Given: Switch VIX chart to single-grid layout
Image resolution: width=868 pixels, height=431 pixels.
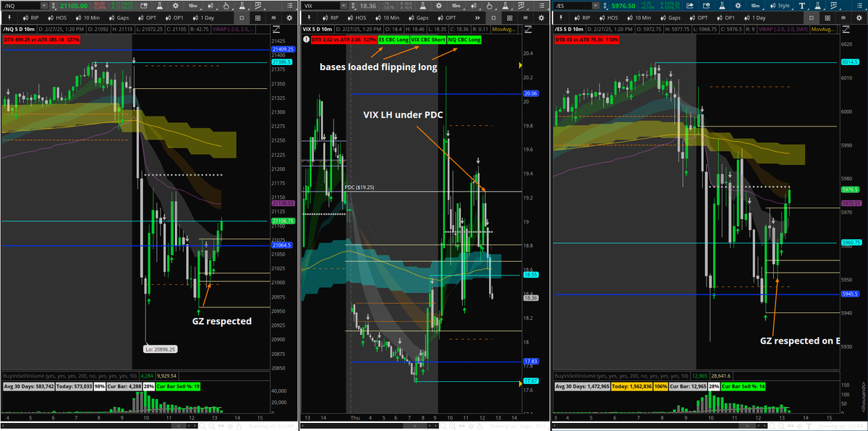Looking at the screenshot, I should (493, 18).
